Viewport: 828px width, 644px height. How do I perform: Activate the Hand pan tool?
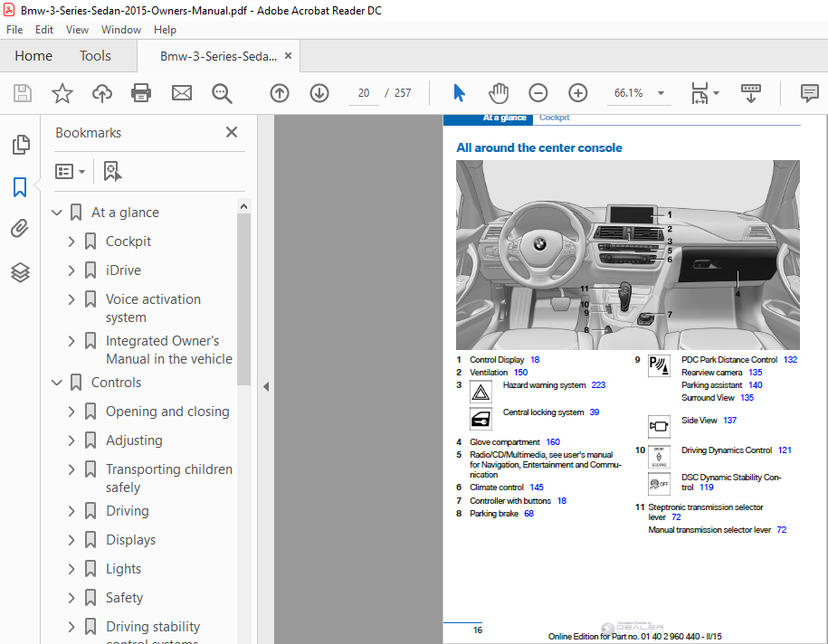(x=499, y=93)
